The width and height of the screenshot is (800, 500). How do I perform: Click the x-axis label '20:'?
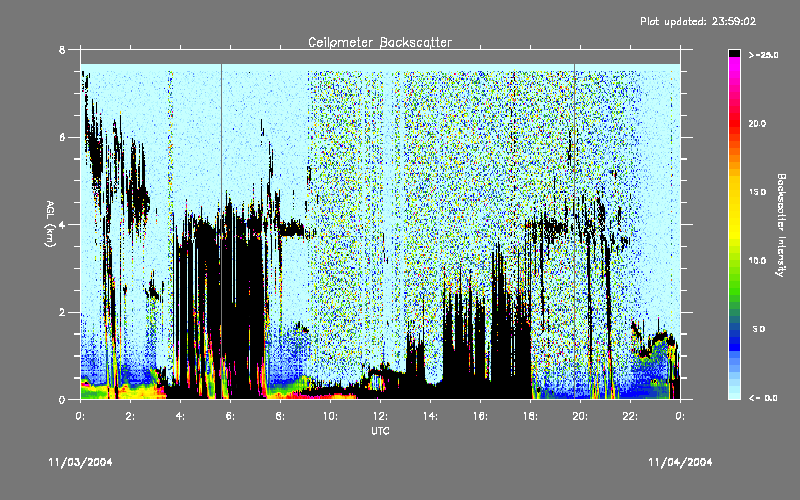point(580,416)
